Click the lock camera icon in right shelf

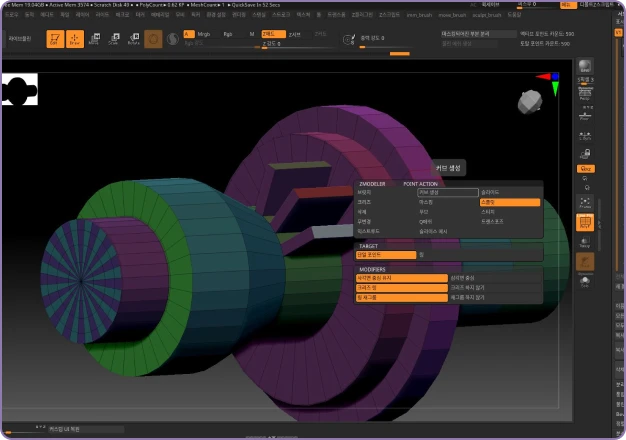pos(585,154)
